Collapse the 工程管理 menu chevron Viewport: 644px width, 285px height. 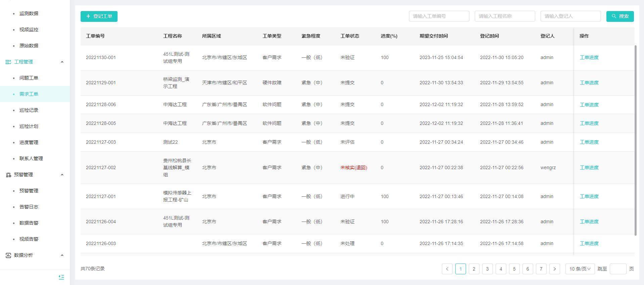click(62, 62)
